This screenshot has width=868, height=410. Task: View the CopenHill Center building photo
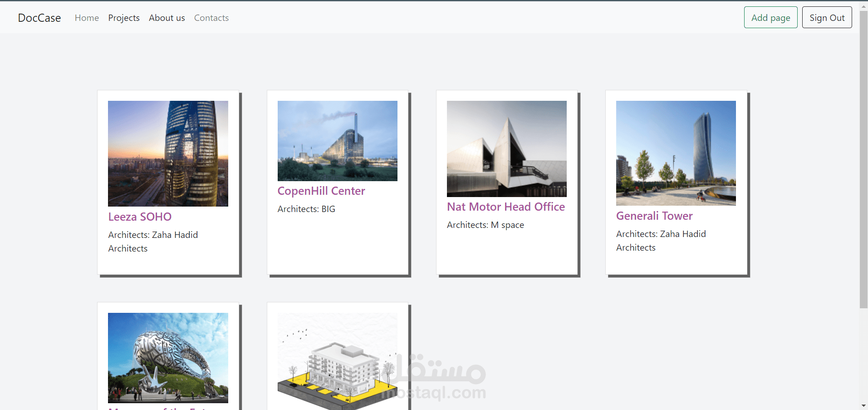coord(337,141)
